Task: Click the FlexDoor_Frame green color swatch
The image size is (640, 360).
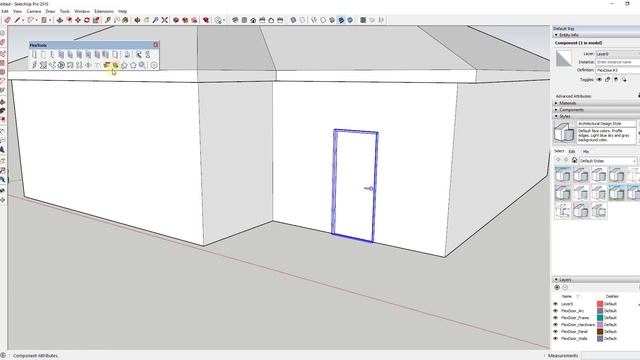Action: pos(600,318)
